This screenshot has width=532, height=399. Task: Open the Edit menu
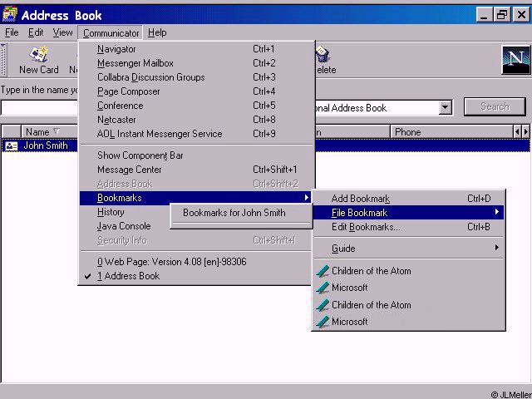36,32
